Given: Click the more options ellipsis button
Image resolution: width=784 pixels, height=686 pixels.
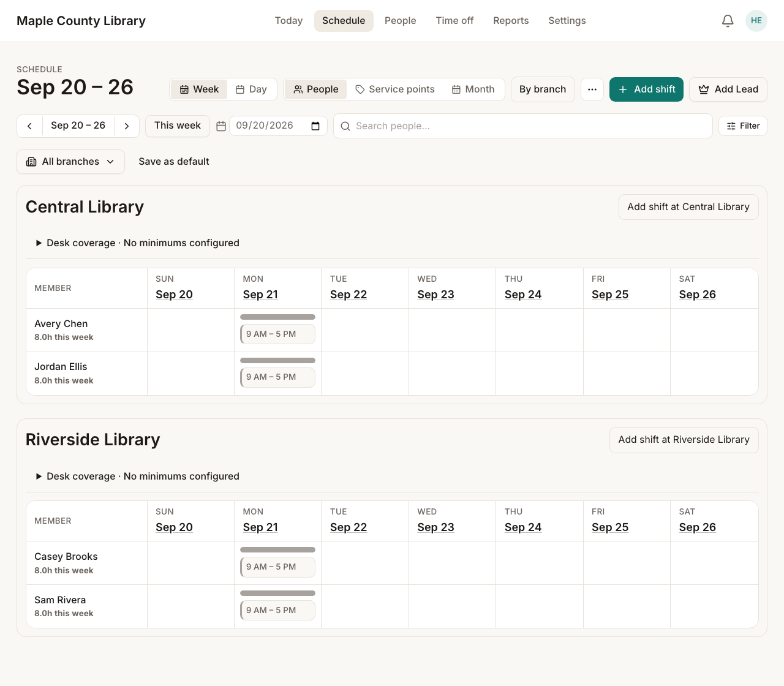Looking at the screenshot, I should pos(592,89).
